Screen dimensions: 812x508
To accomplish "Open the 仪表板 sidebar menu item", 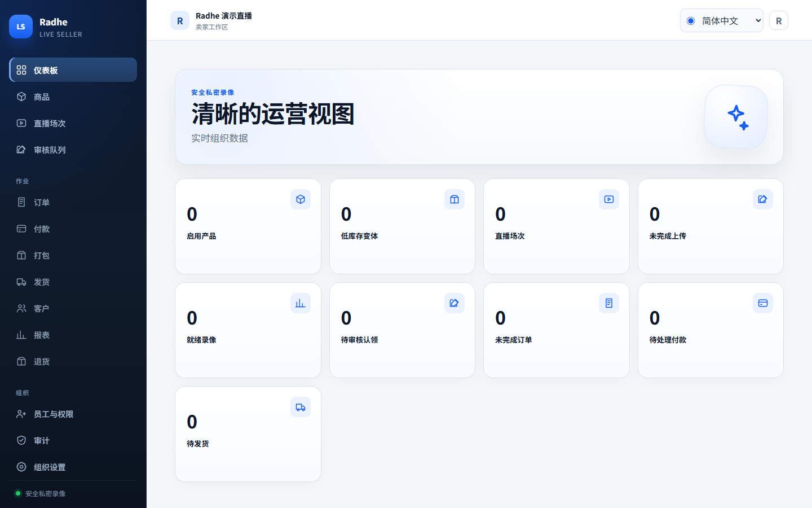I will 73,70.
